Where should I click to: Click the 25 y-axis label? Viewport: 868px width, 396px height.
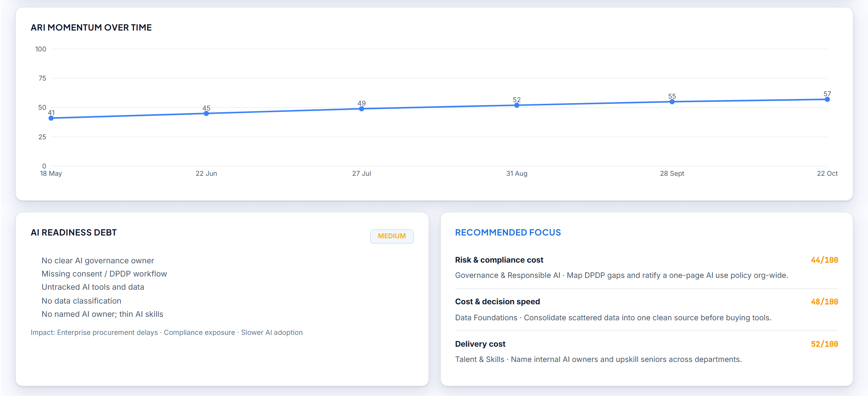(x=42, y=137)
